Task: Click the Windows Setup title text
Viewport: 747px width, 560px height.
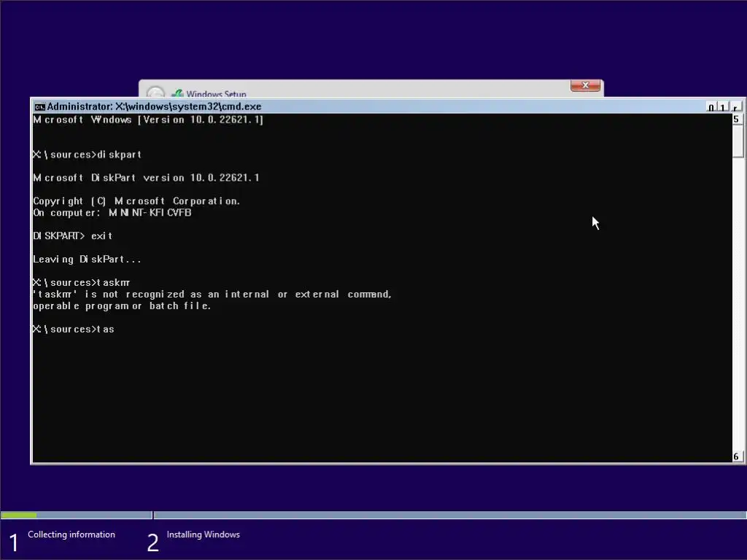Action: [x=216, y=94]
